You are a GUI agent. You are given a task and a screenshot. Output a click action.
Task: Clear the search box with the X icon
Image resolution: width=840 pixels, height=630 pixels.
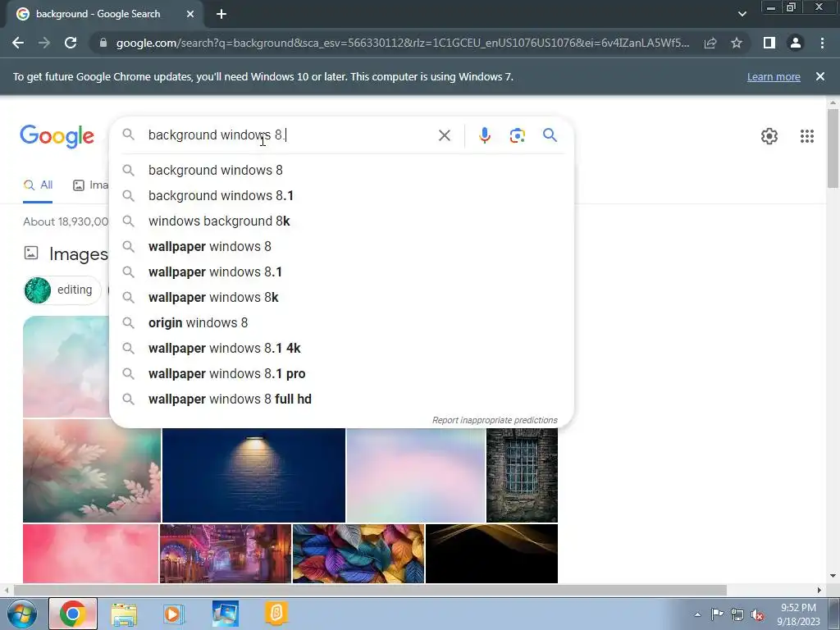(x=444, y=135)
